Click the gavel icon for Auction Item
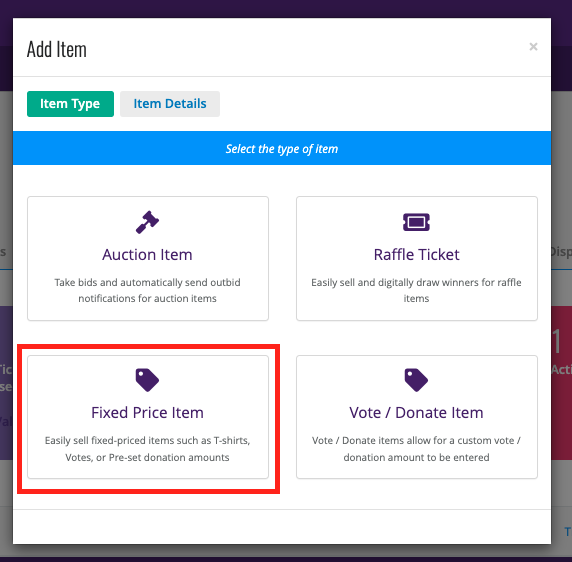 tap(147, 222)
